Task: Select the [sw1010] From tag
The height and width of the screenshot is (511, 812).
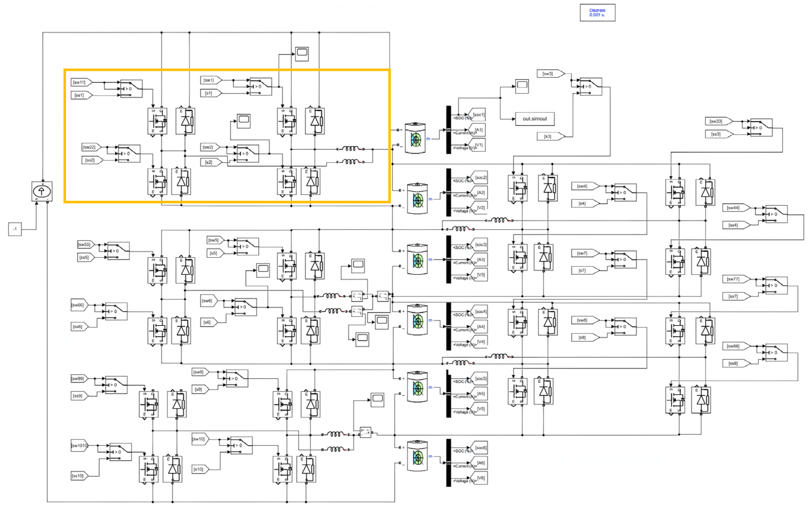Action: [x=79, y=446]
